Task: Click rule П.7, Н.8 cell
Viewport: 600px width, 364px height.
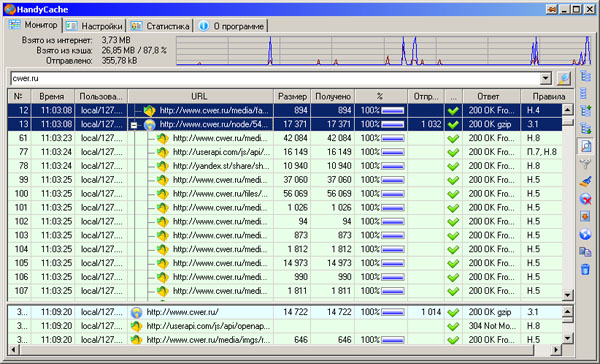Action: pos(541,152)
